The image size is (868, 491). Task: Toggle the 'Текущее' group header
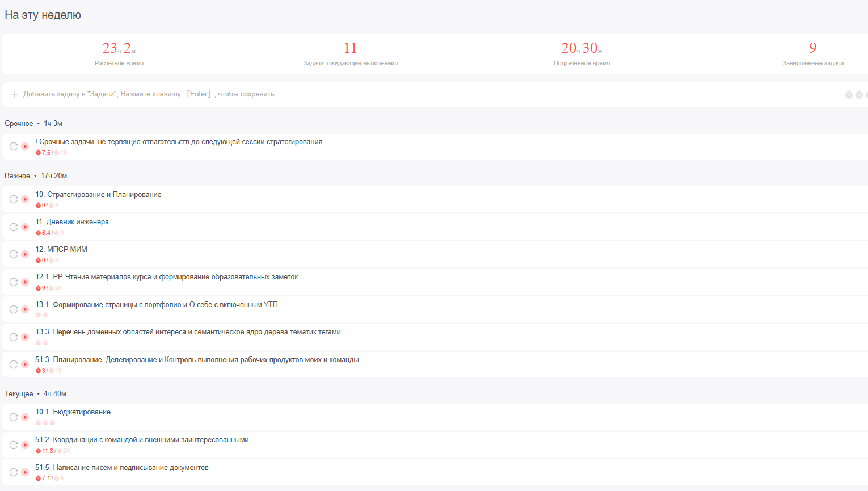click(x=19, y=394)
